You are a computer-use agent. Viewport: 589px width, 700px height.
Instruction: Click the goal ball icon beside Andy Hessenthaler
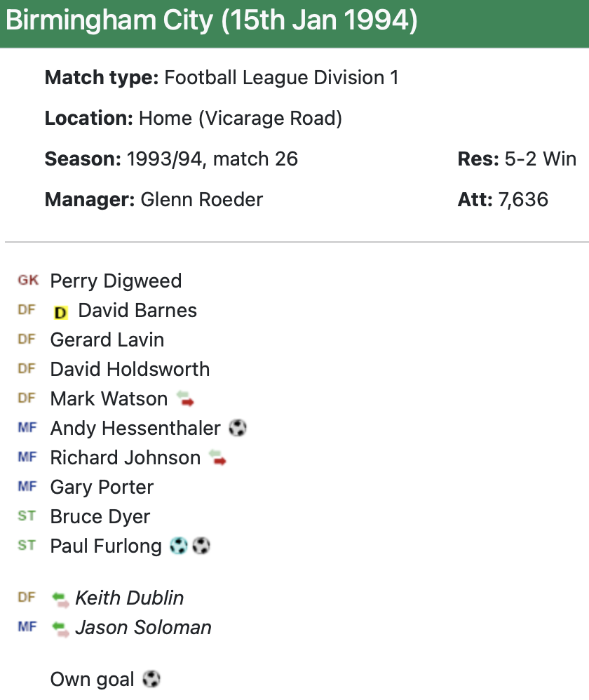click(x=238, y=428)
